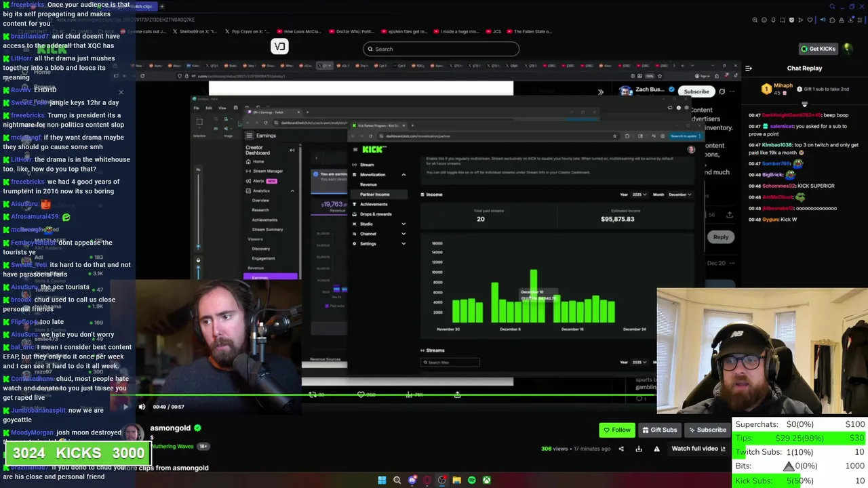The height and width of the screenshot is (488, 868).
Task: Open Home in Twitch Creator Dashboard
Action: coord(258,162)
